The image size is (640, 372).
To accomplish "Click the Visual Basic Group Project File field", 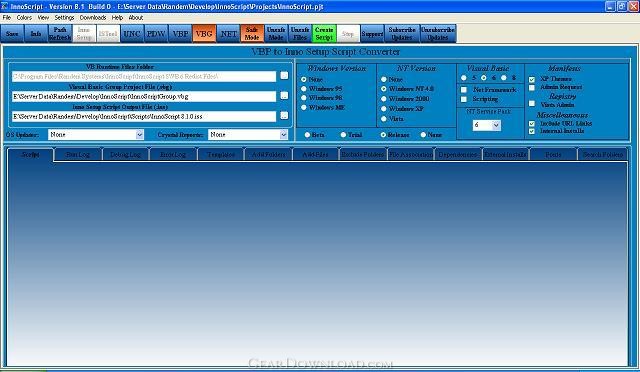I will point(144,96).
